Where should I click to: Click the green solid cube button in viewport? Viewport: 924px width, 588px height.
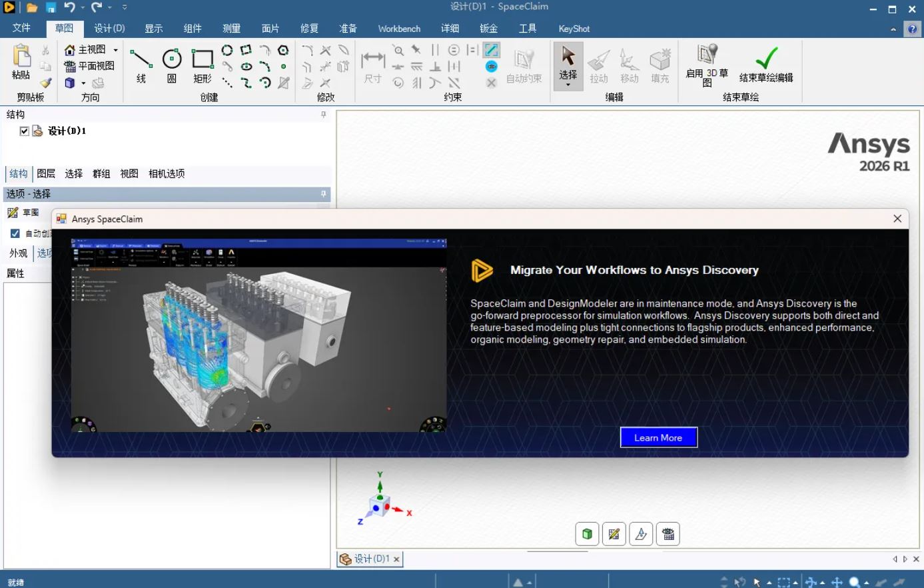[587, 534]
